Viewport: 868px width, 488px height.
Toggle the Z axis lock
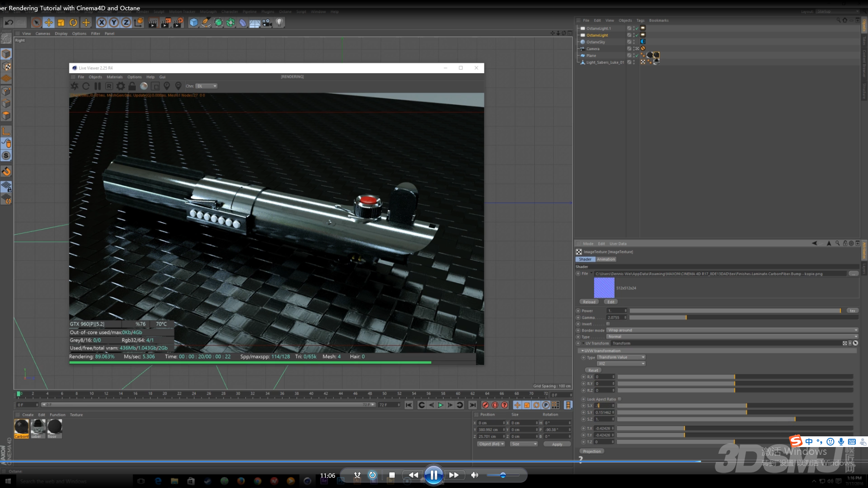click(126, 22)
